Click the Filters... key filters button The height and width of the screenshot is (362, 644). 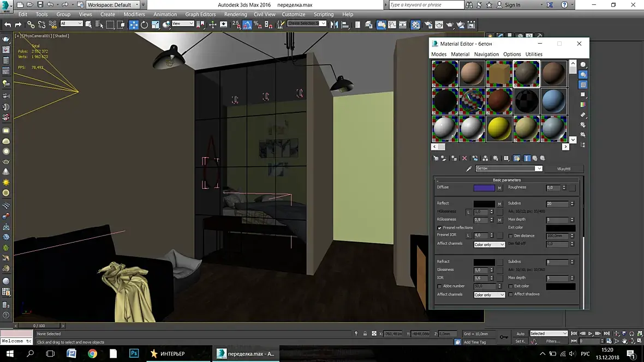click(553, 341)
